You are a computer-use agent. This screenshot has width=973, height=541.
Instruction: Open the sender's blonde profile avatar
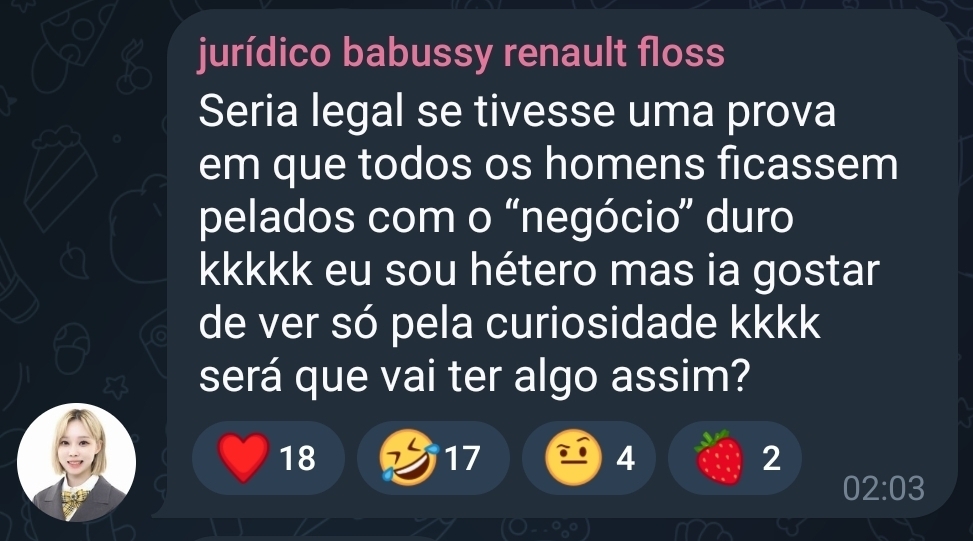76,463
